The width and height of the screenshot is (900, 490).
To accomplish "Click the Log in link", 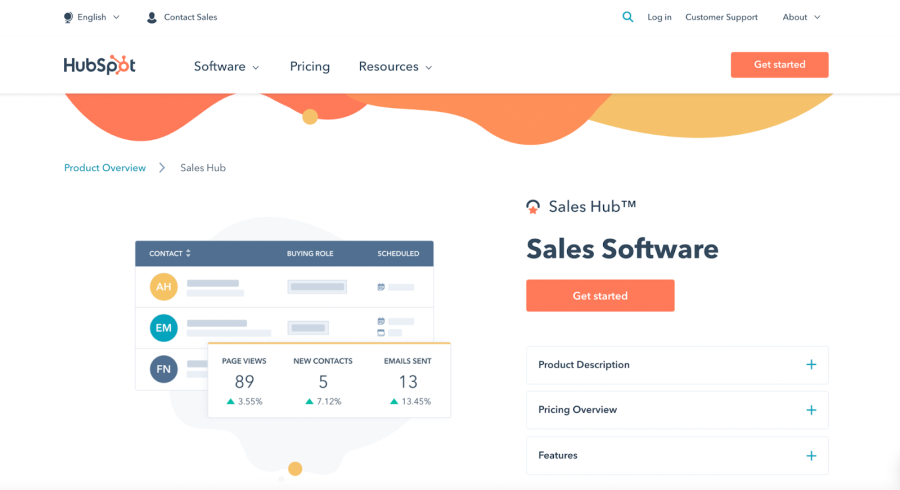I will 660,17.
